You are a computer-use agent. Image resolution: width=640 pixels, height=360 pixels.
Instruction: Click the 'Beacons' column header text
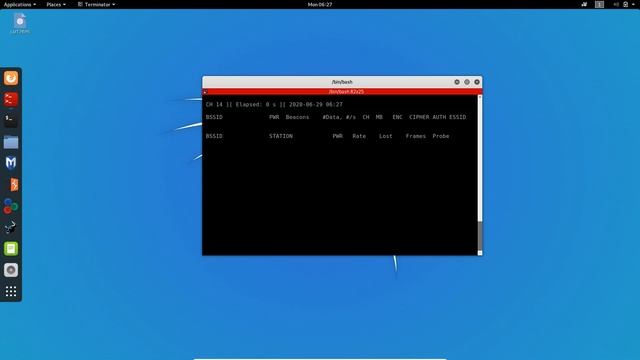point(297,117)
